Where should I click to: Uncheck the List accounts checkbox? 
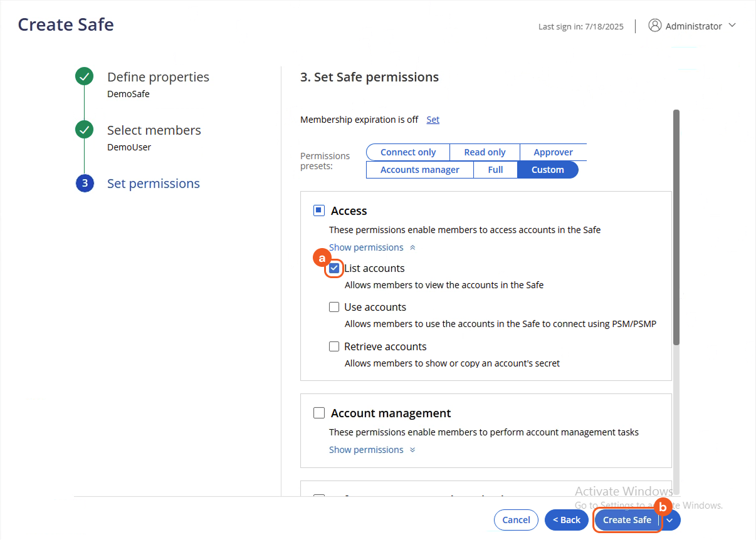(334, 268)
